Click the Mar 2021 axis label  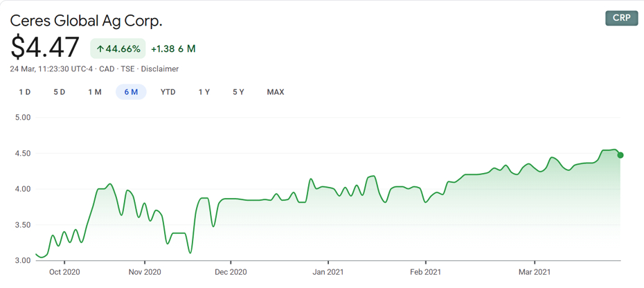pyautogui.click(x=535, y=272)
